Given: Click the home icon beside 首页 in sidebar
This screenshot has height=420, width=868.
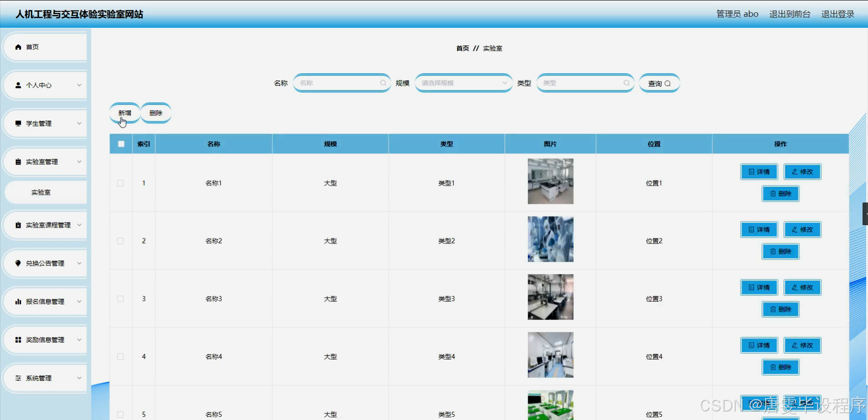Looking at the screenshot, I should coord(18,47).
